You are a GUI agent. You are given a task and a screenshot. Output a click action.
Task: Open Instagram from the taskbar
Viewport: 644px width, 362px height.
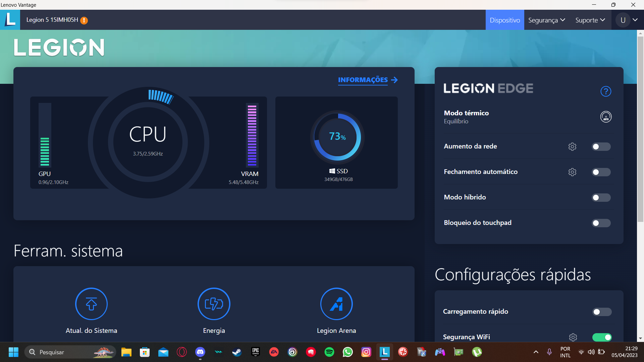click(366, 352)
